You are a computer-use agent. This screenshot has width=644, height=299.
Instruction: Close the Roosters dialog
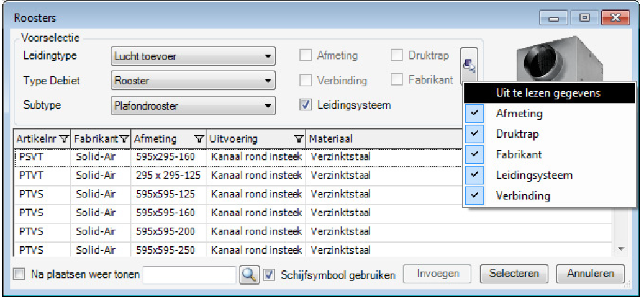[x=615, y=17]
